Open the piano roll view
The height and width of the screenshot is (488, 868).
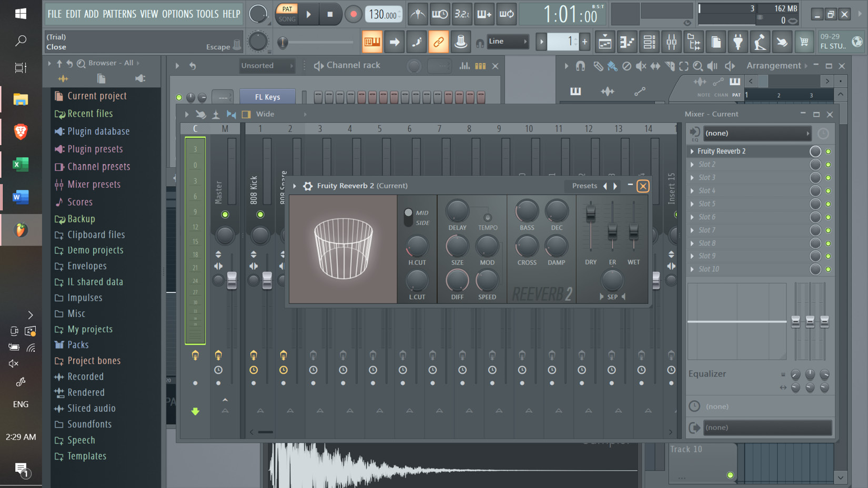[x=627, y=42]
